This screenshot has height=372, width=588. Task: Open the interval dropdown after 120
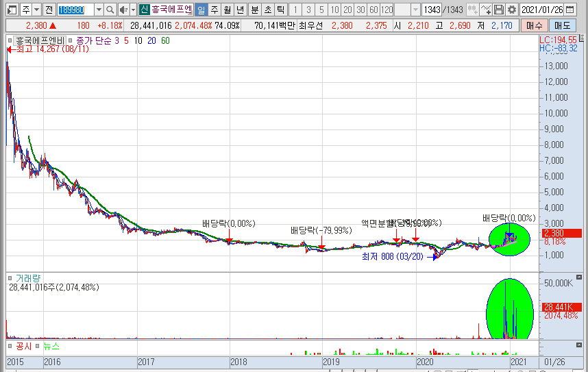point(417,10)
